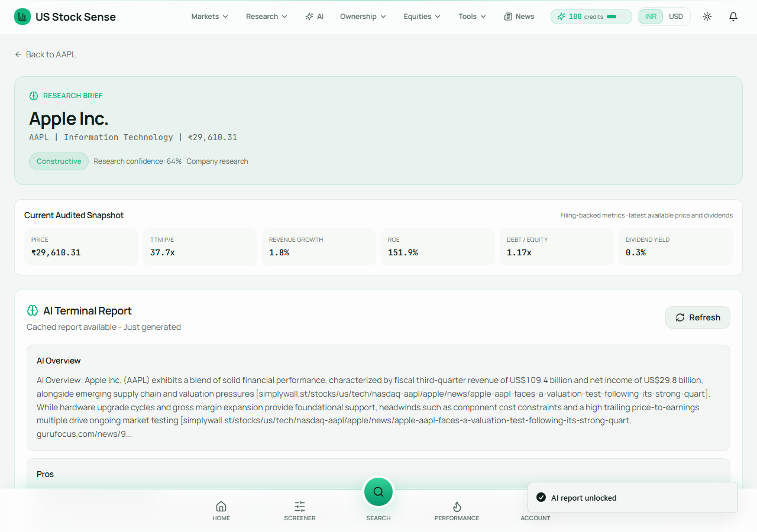Click the refresh arrows icon
The width and height of the screenshot is (757, 532).
(x=680, y=317)
